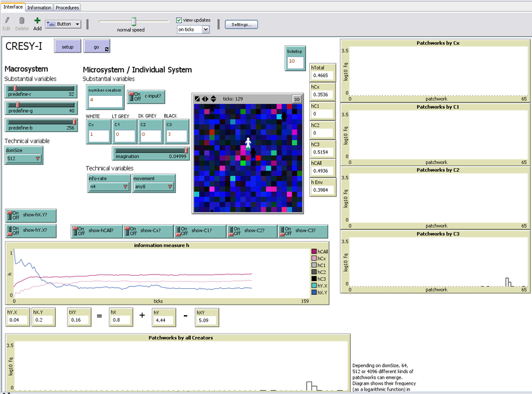The width and height of the screenshot is (532, 394).
Task: Click the C3 input field
Action: (177, 135)
